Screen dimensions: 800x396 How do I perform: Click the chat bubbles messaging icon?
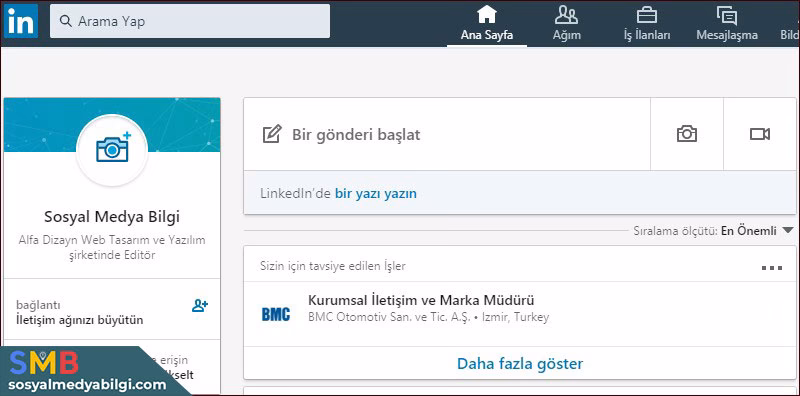click(x=727, y=16)
